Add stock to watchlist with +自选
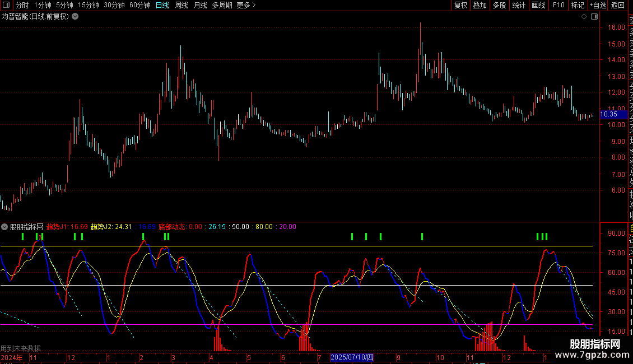The width and height of the screenshot is (633, 364). pos(598,5)
